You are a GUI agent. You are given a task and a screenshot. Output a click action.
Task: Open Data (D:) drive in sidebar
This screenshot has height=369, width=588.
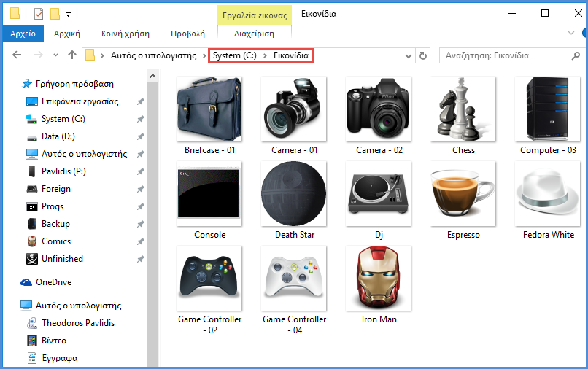[x=58, y=136]
